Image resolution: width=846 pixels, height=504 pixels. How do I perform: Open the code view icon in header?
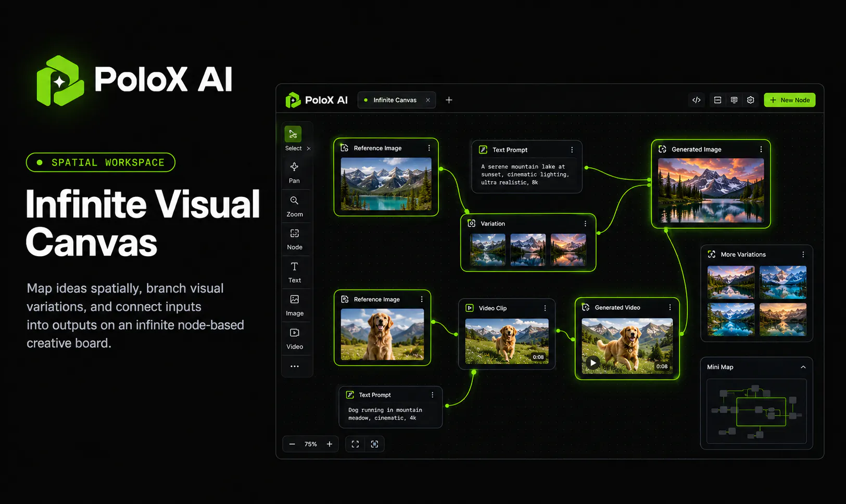coord(697,100)
